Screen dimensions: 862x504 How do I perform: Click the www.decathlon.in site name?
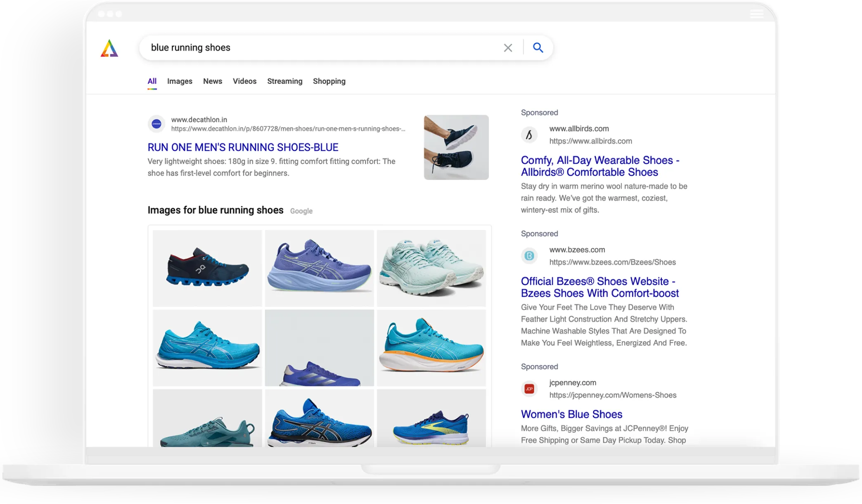pos(199,120)
